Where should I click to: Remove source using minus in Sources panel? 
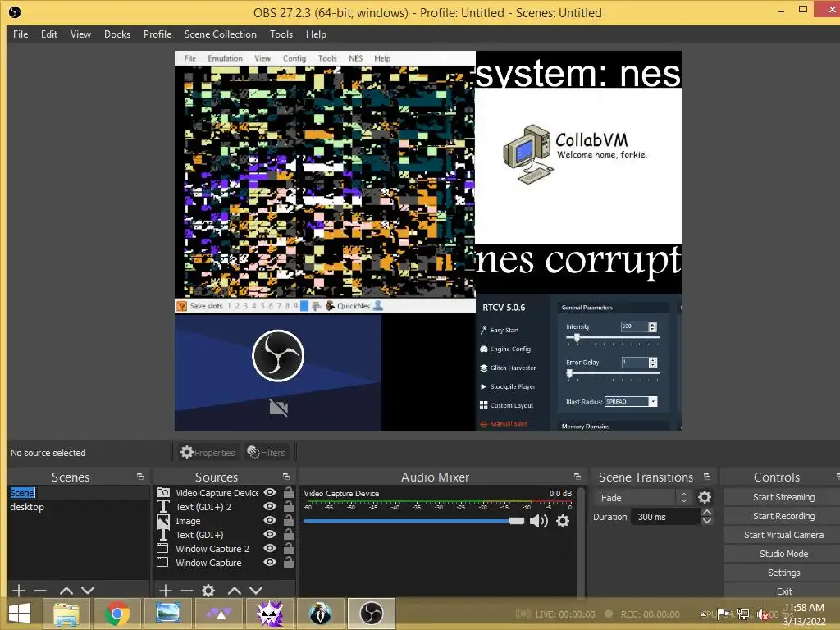tap(187, 591)
